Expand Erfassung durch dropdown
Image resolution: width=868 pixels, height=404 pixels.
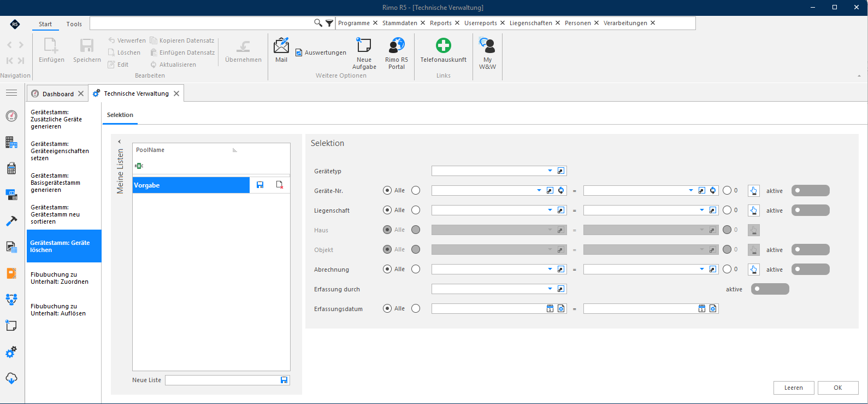[x=550, y=289]
